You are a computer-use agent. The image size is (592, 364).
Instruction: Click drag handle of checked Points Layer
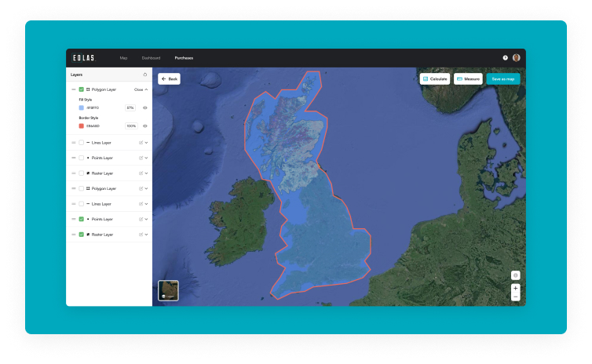coord(74,219)
